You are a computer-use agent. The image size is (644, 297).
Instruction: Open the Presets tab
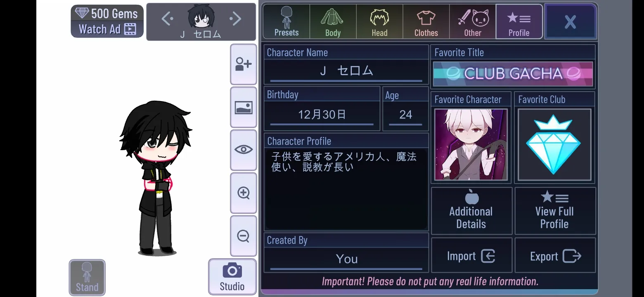286,21
